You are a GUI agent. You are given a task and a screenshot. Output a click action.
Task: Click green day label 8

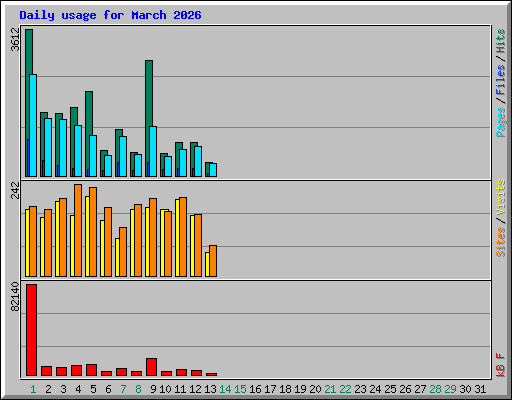[x=138, y=389]
